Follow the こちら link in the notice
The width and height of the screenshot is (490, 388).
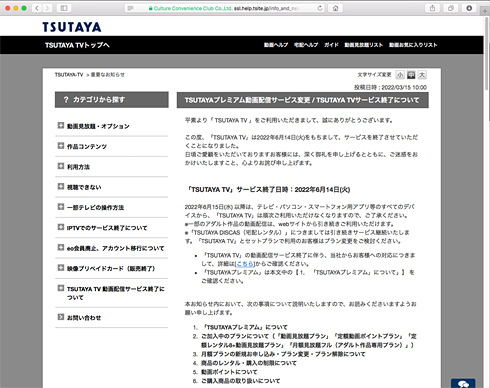(245, 264)
